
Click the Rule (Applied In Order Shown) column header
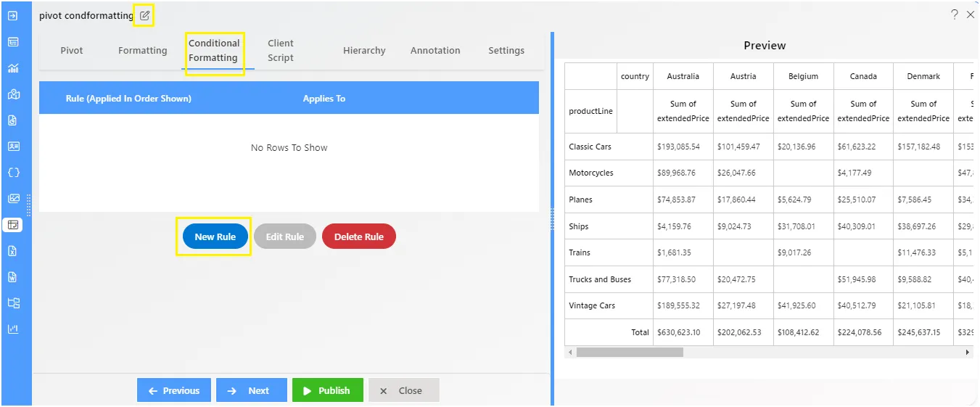pos(128,99)
